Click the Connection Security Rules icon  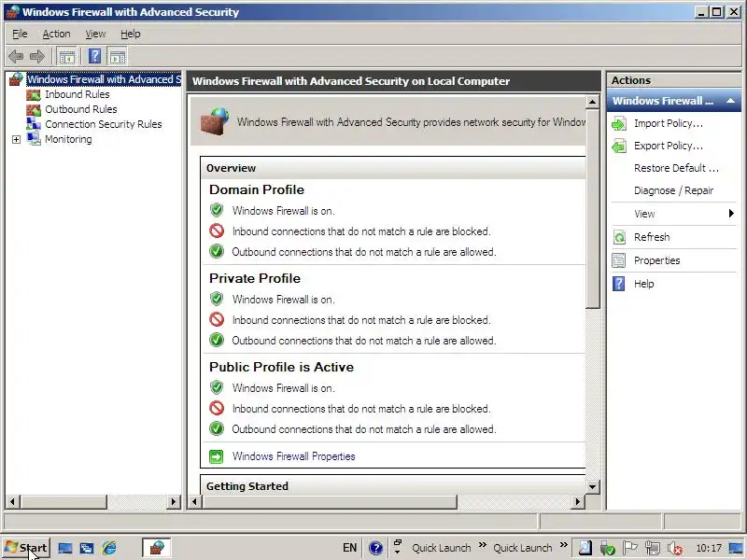(34, 124)
